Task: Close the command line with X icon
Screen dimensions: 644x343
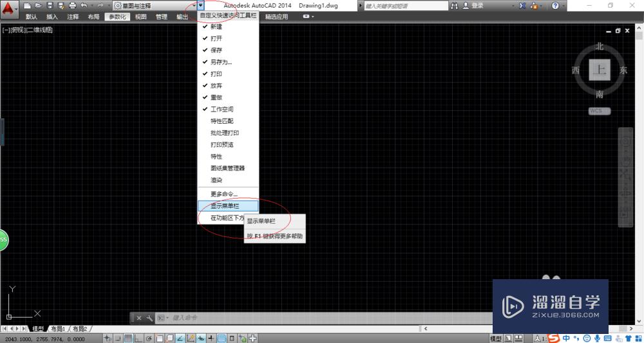Action: click(139, 318)
